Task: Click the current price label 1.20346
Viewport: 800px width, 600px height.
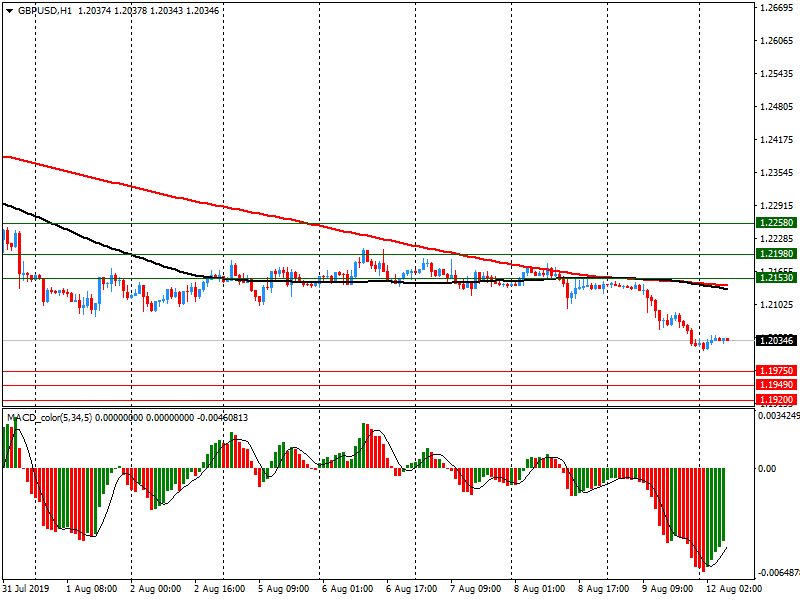Action: (777, 340)
